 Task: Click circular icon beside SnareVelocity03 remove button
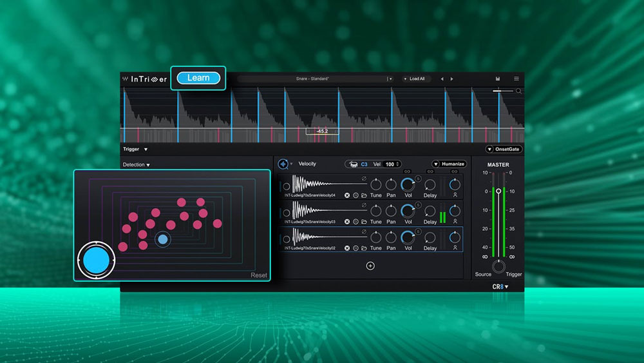pyautogui.click(x=355, y=222)
